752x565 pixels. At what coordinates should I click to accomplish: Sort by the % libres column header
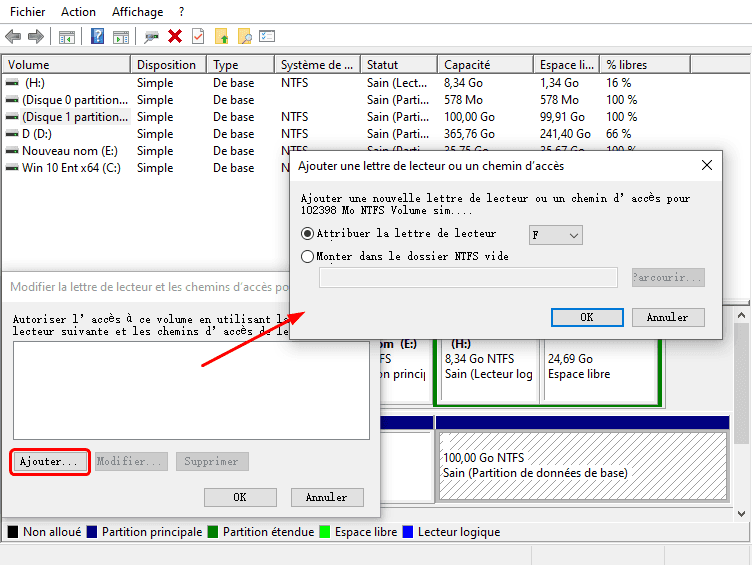(645, 65)
